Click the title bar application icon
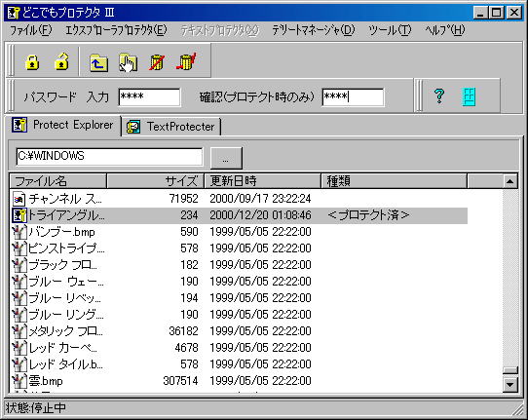The height and width of the screenshot is (420, 528). (14, 13)
